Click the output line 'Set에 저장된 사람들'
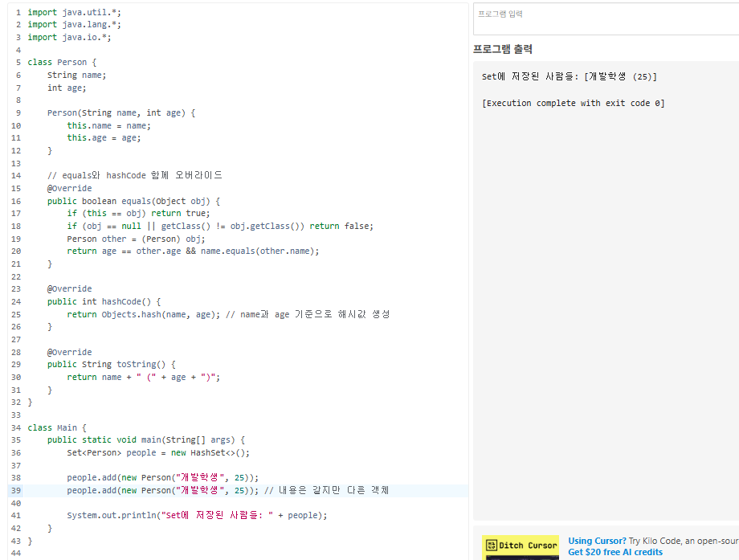 (570, 76)
